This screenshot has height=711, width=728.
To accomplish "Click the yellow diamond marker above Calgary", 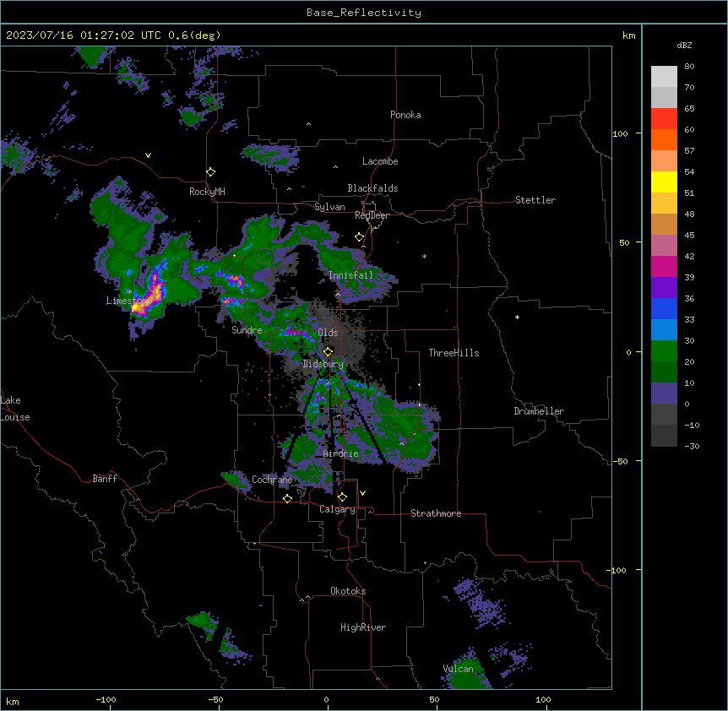I will click(x=342, y=497).
